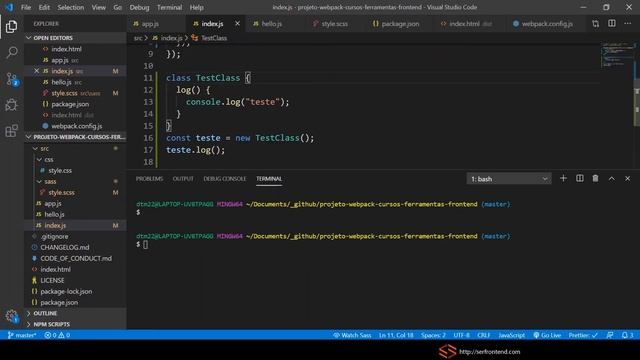Toggle Watch Sass in status bar

click(x=352, y=335)
